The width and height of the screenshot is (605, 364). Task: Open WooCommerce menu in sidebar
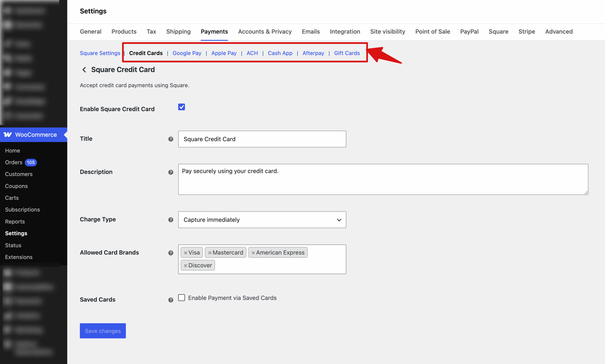pos(34,135)
